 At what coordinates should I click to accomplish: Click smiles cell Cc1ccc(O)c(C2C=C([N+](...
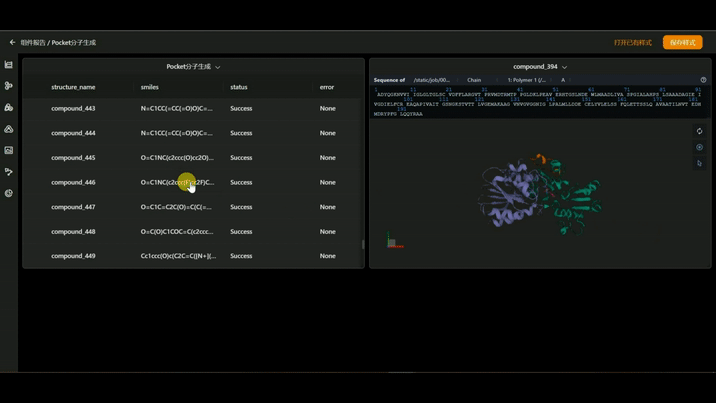click(178, 256)
